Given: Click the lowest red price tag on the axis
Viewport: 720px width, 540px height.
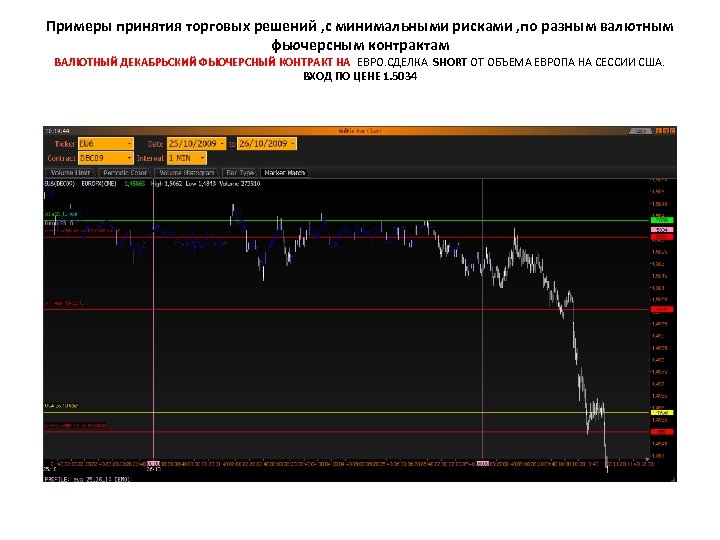Looking at the screenshot, I should 662,432.
